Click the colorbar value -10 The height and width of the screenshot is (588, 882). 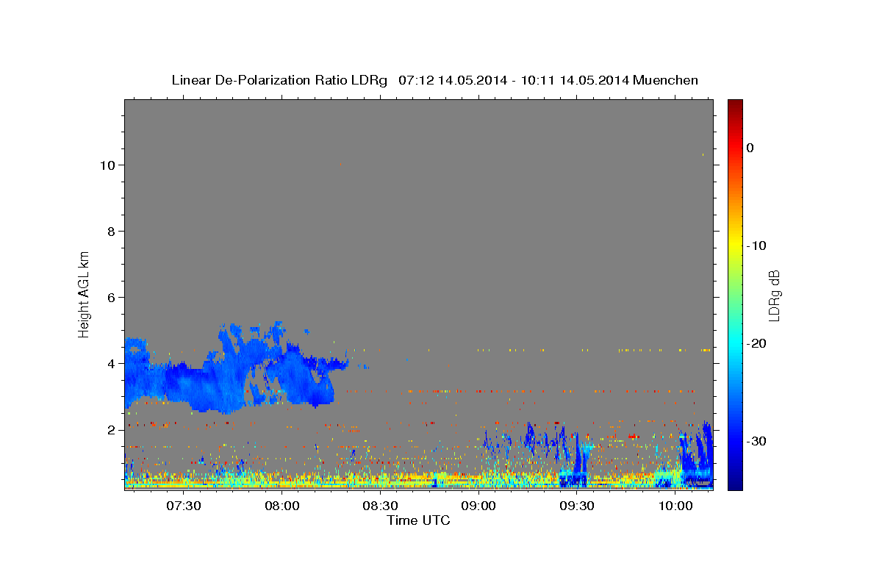756,245
